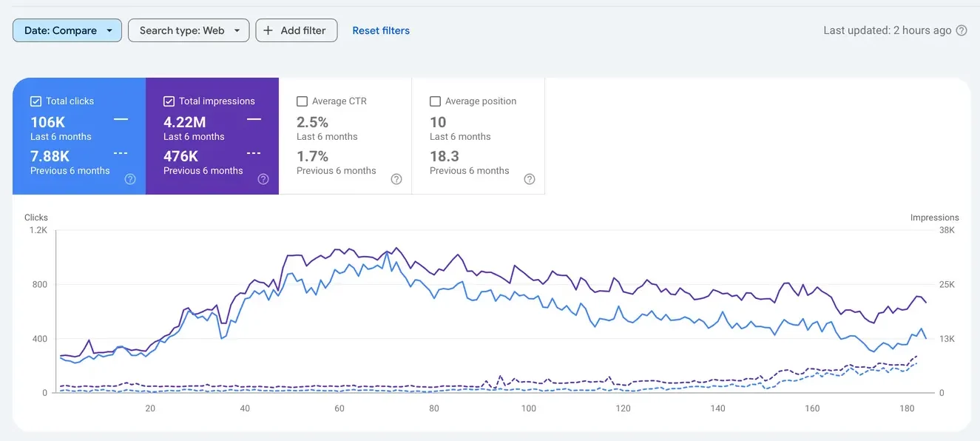980x441 pixels.
Task: Select the 476K previous impressions value
Action: pos(181,156)
